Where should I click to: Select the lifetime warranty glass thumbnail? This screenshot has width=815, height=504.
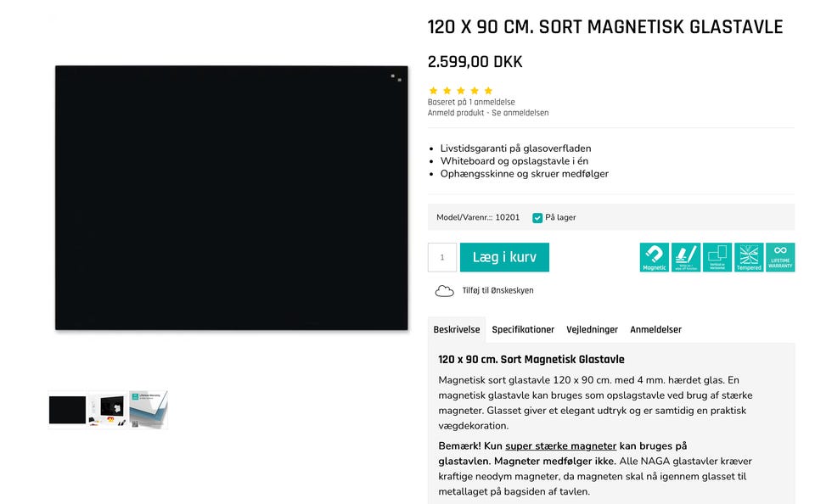click(x=149, y=410)
